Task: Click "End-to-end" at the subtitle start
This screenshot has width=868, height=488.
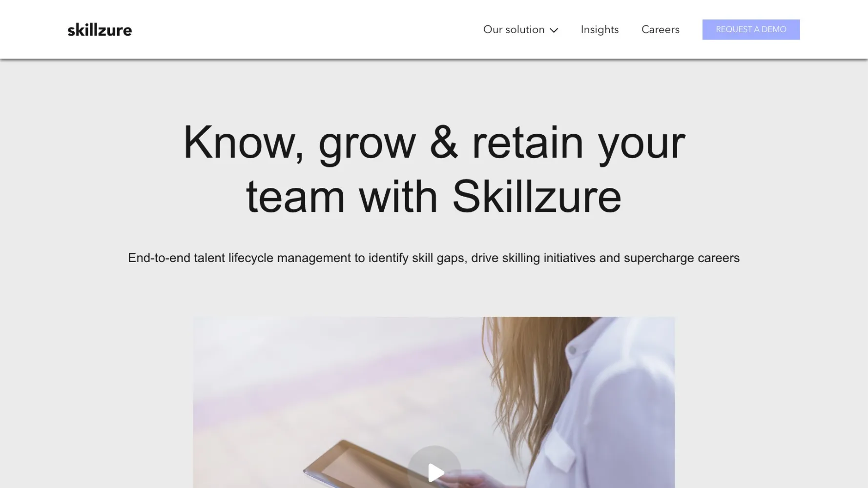Action: click(x=159, y=258)
